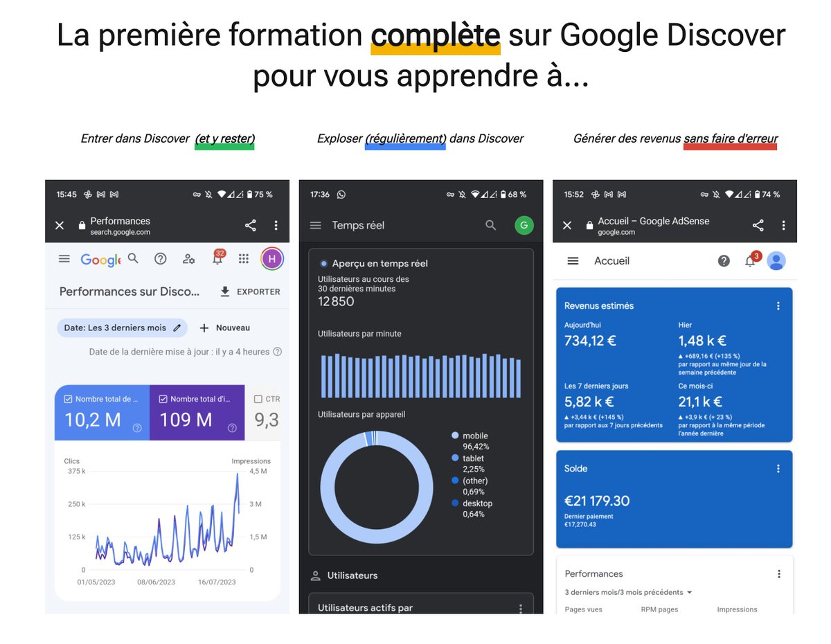Open the AdSense account profile avatar

tap(776, 261)
